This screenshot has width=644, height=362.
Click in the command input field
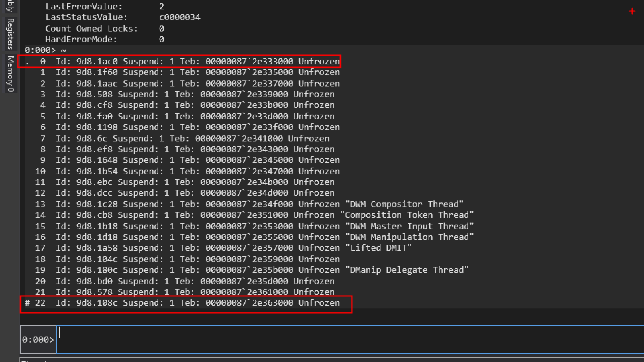coord(349,339)
